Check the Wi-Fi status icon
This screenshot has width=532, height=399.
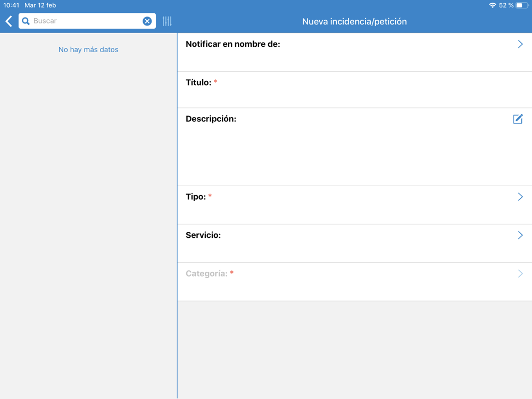tap(492, 5)
